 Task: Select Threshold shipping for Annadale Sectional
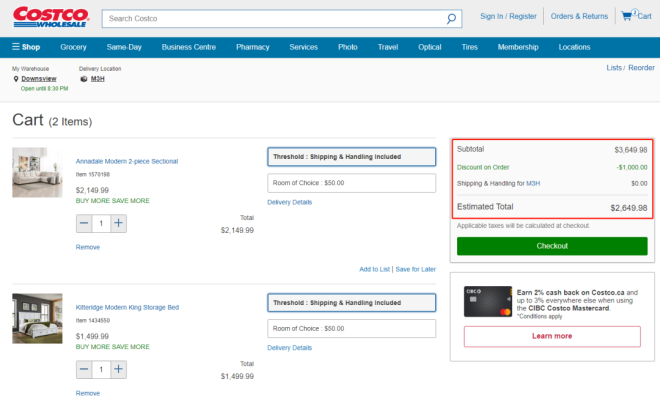tap(351, 157)
